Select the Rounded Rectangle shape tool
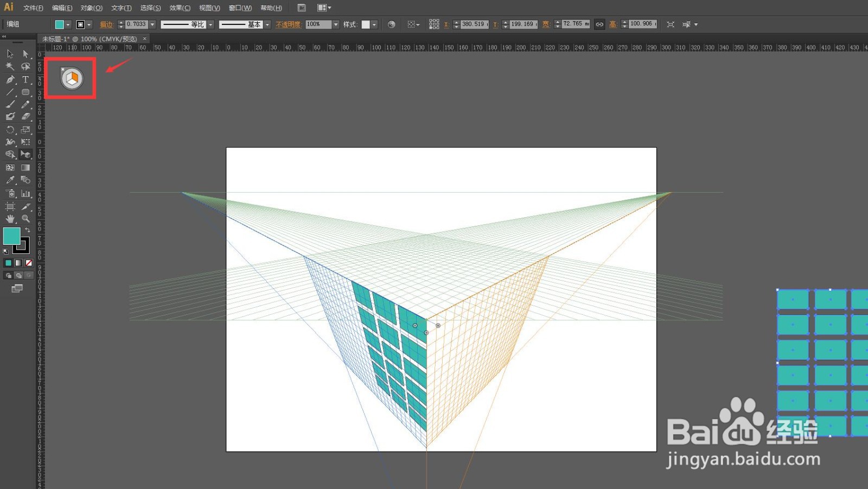Image resolution: width=868 pixels, height=489 pixels. coord(25,92)
